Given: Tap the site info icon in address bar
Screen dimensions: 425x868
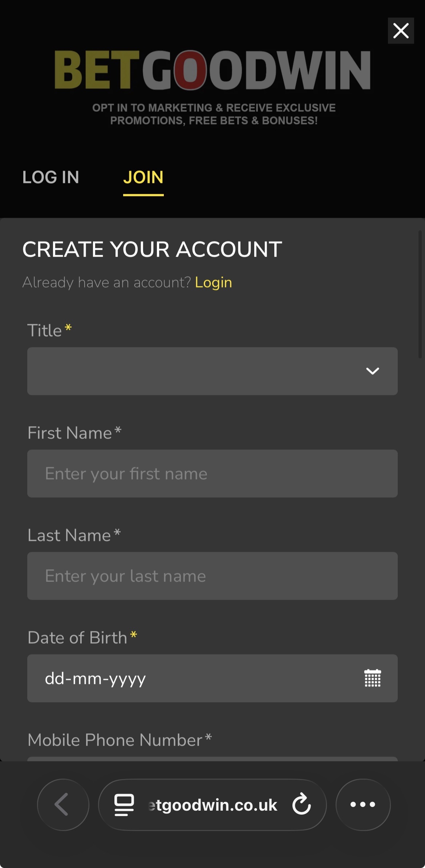Looking at the screenshot, I should tap(124, 804).
